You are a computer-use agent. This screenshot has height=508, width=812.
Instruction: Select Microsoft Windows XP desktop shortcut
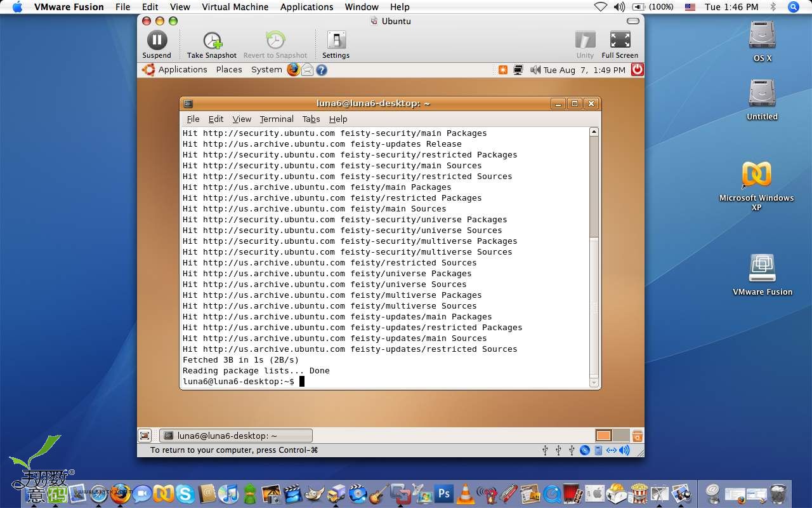pyautogui.click(x=756, y=185)
